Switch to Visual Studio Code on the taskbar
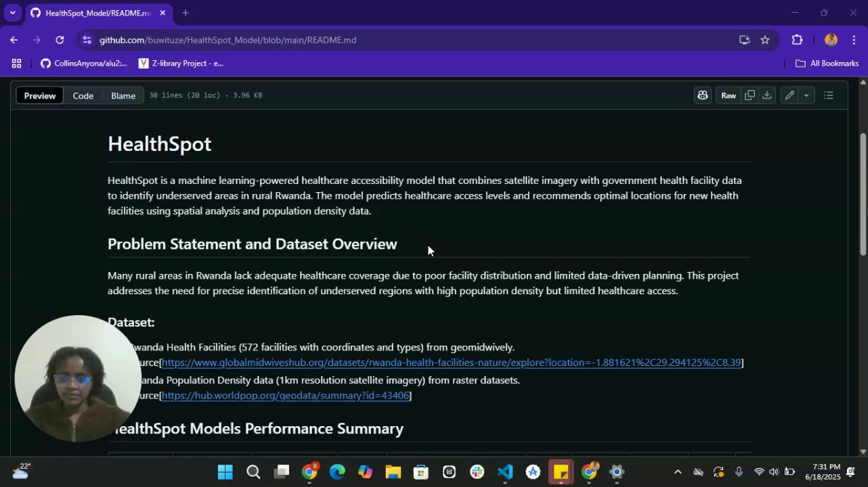 pos(505,472)
